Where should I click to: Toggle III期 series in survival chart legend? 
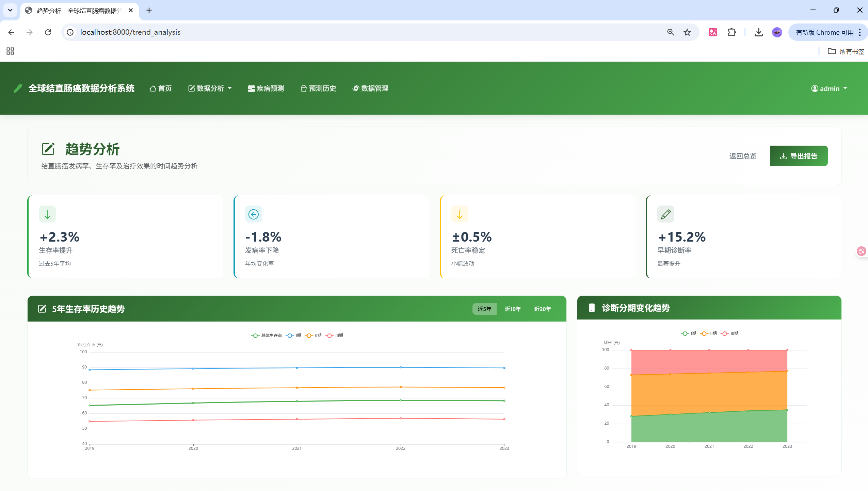pos(334,335)
